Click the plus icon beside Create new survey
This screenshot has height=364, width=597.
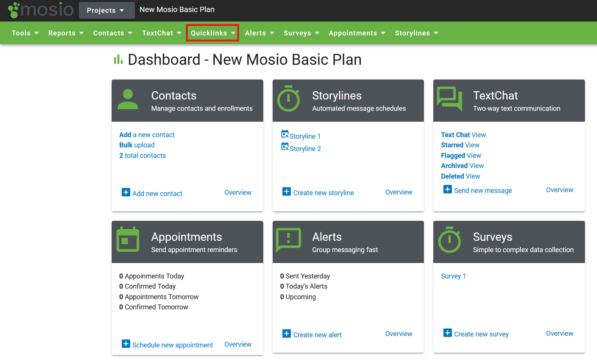click(x=448, y=333)
